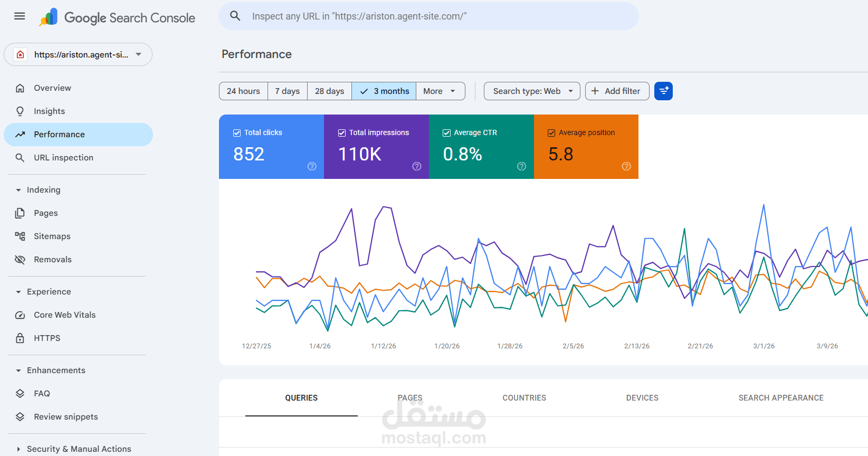This screenshot has width=868, height=456.
Task: Click help icon on Average position card
Action: click(626, 166)
